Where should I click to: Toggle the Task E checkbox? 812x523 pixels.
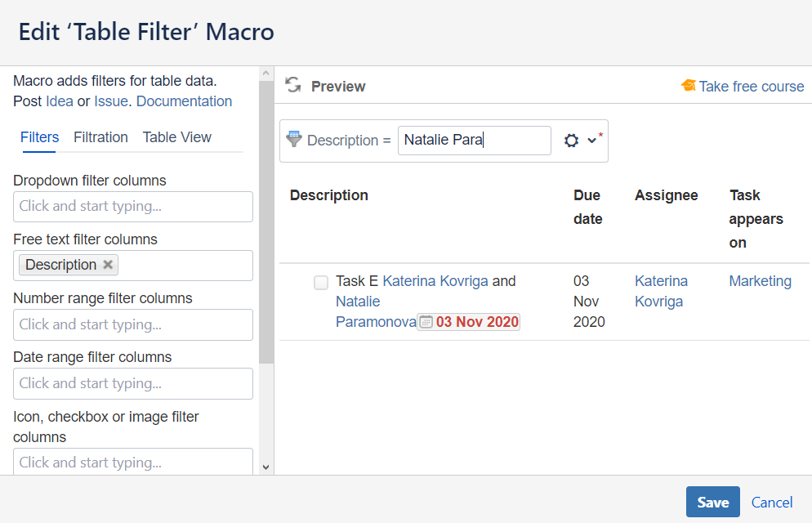321,283
